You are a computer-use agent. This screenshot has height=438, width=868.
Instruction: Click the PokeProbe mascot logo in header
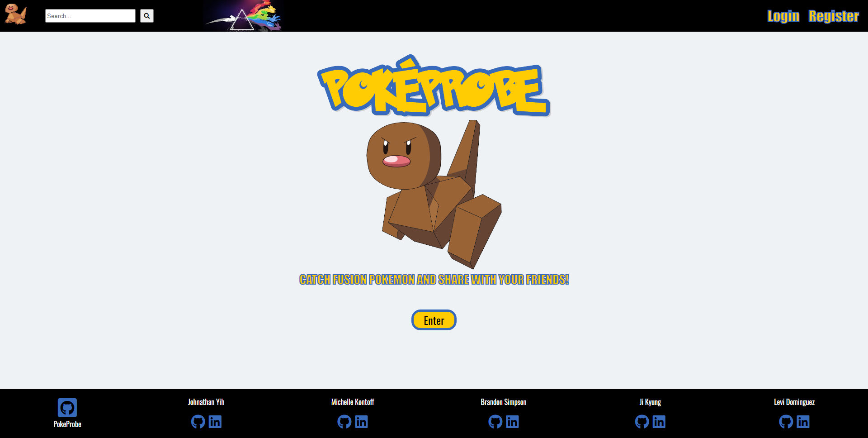16,14
